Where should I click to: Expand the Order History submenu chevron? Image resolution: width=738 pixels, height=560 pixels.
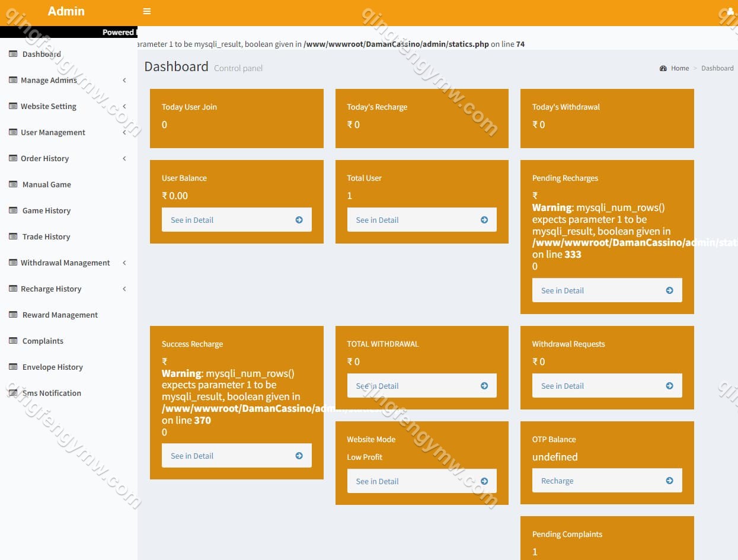click(x=124, y=158)
